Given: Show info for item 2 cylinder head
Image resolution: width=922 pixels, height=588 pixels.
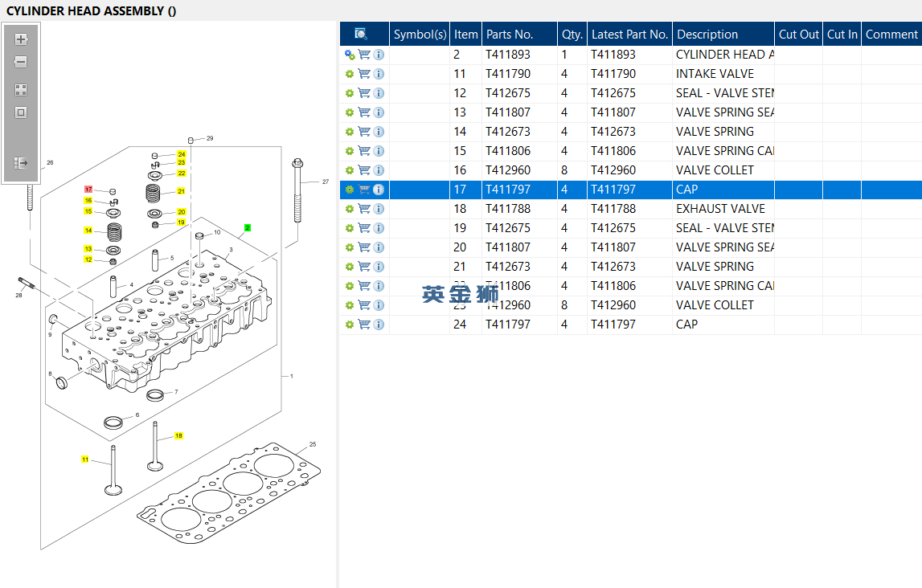Looking at the screenshot, I should [x=379, y=55].
